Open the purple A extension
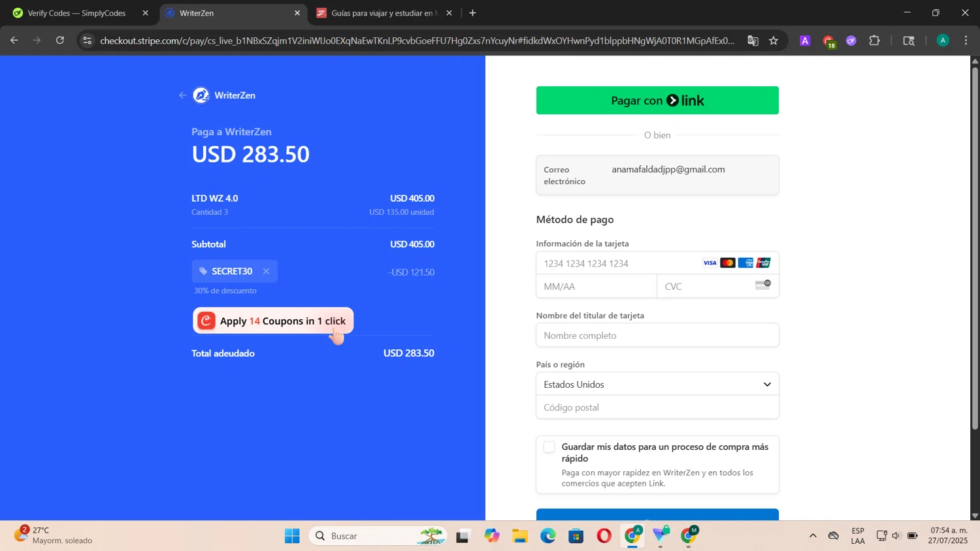980x551 pixels. coord(805,40)
